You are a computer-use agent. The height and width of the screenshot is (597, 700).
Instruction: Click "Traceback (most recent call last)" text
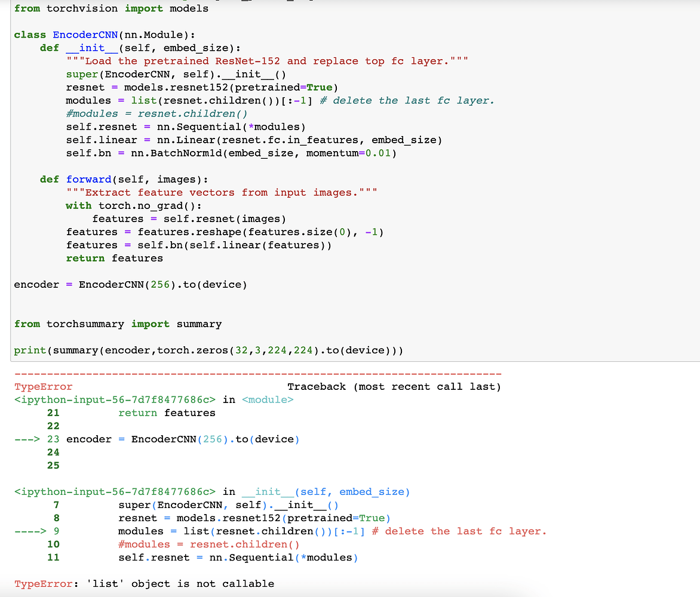click(394, 387)
